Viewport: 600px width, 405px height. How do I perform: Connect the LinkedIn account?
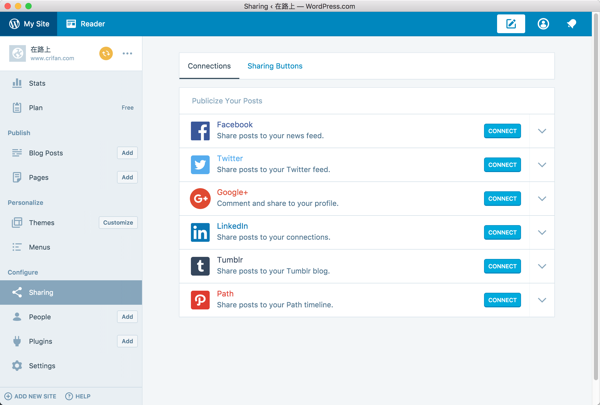[502, 232]
